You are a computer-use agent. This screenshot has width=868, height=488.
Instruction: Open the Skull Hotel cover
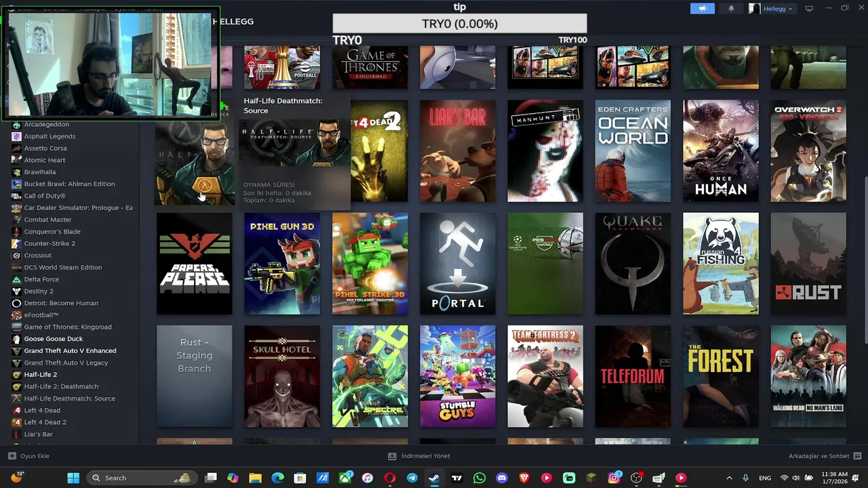pos(282,376)
